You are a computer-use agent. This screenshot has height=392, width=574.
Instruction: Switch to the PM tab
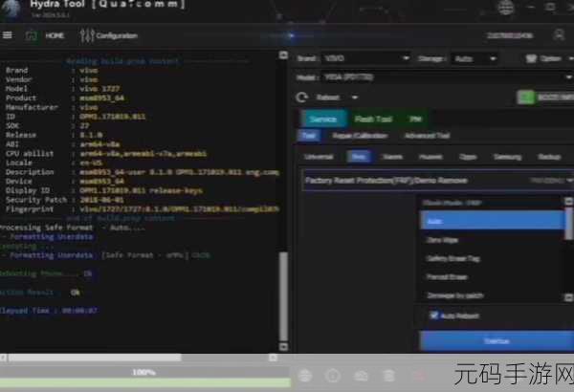tap(416, 119)
